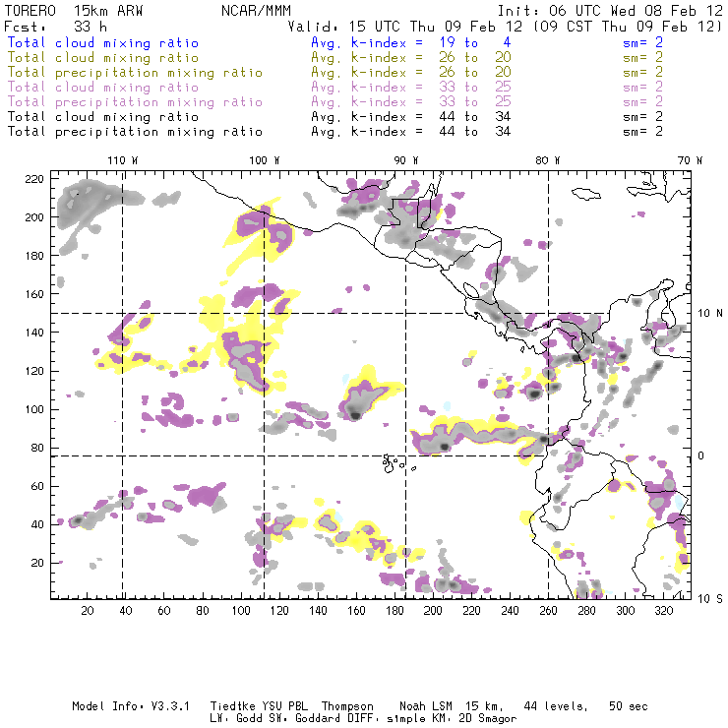Click the black "Total cloud mixing ratio" legend line
Screen dimensions: 728x728
coord(103,117)
